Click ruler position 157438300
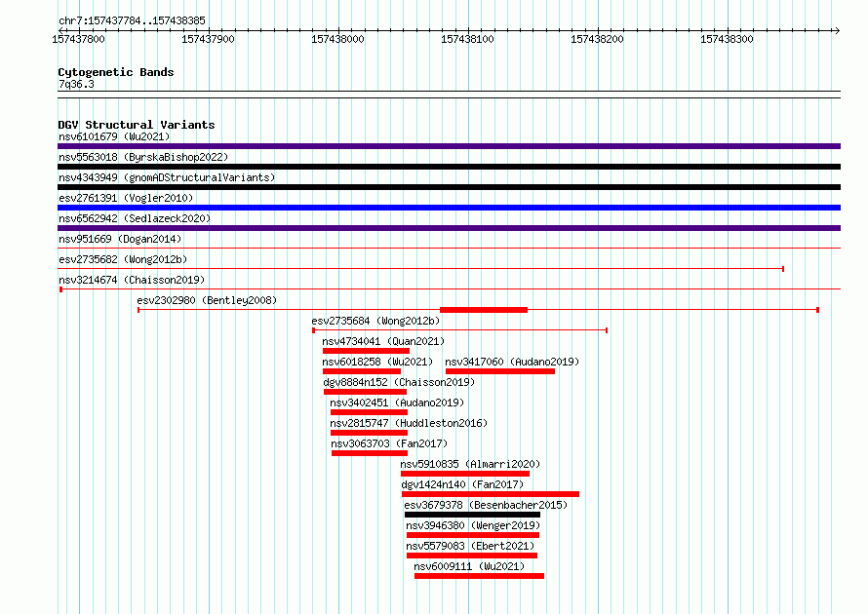Viewport: 868px width, 614px height. coord(727,39)
